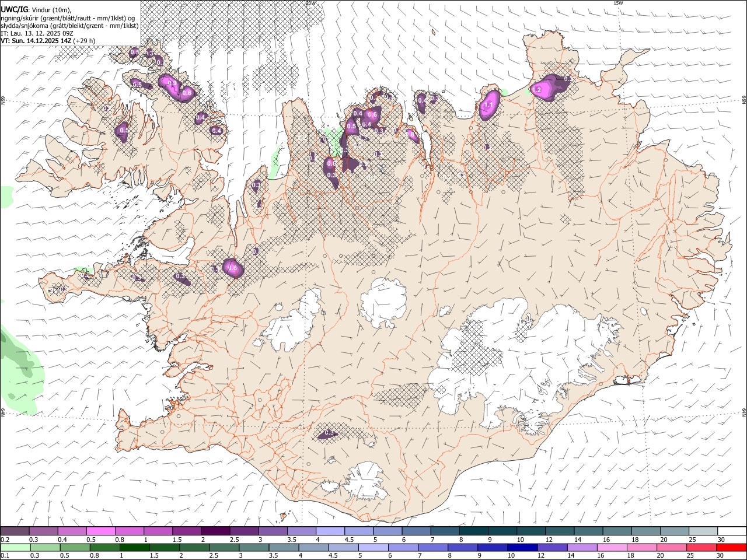
Task: Choose the white snow swatch labeled 30
Action: coord(732,531)
